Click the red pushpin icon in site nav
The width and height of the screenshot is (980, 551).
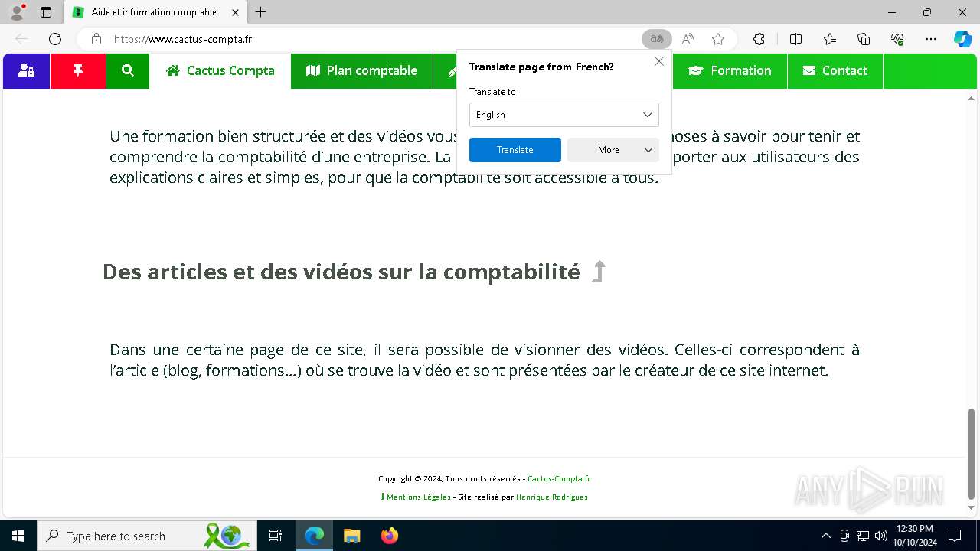coord(78,71)
